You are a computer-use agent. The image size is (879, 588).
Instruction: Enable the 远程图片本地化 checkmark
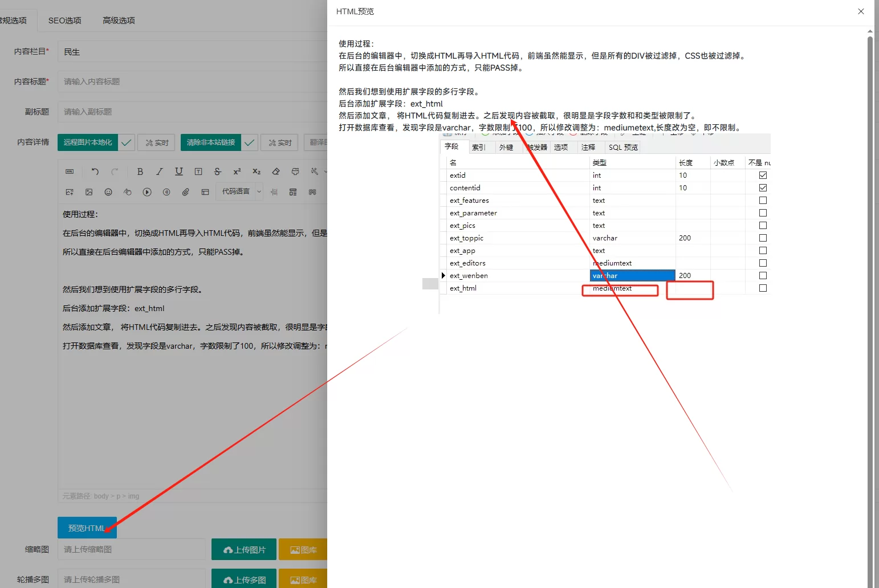(x=126, y=142)
